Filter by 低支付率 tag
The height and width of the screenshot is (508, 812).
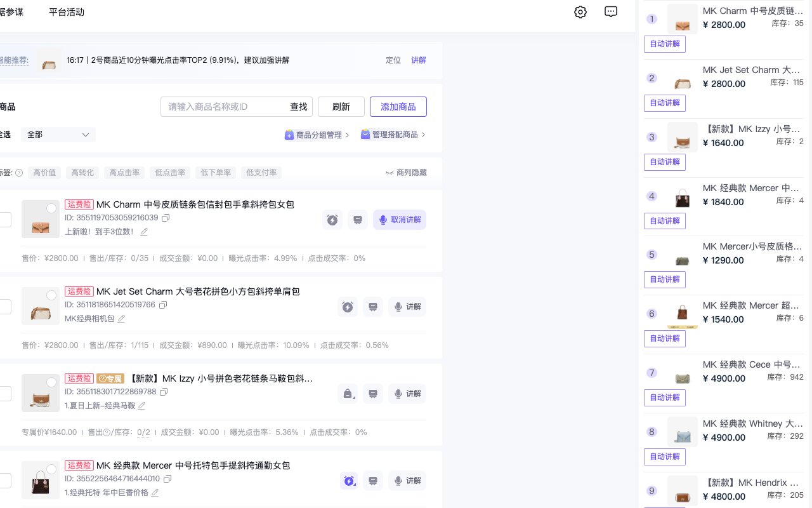click(261, 173)
